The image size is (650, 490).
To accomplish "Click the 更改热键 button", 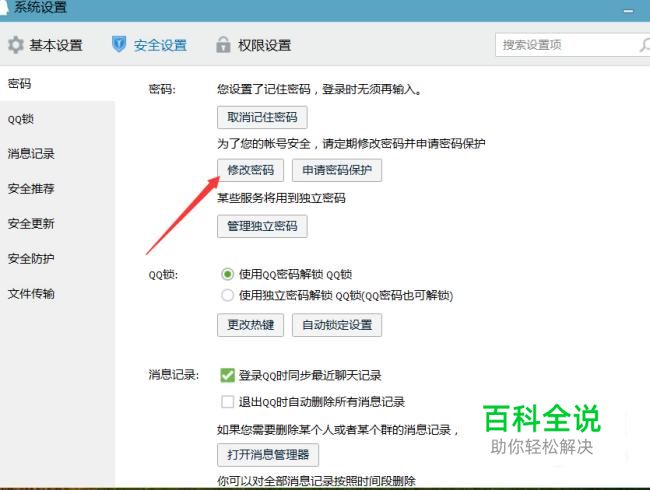I will pyautogui.click(x=250, y=325).
